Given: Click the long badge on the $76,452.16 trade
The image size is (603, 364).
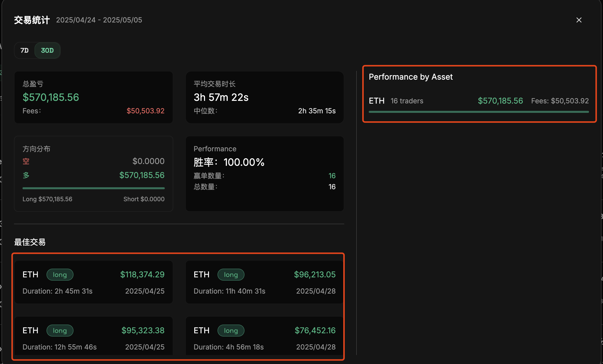Looking at the screenshot, I should tap(231, 331).
